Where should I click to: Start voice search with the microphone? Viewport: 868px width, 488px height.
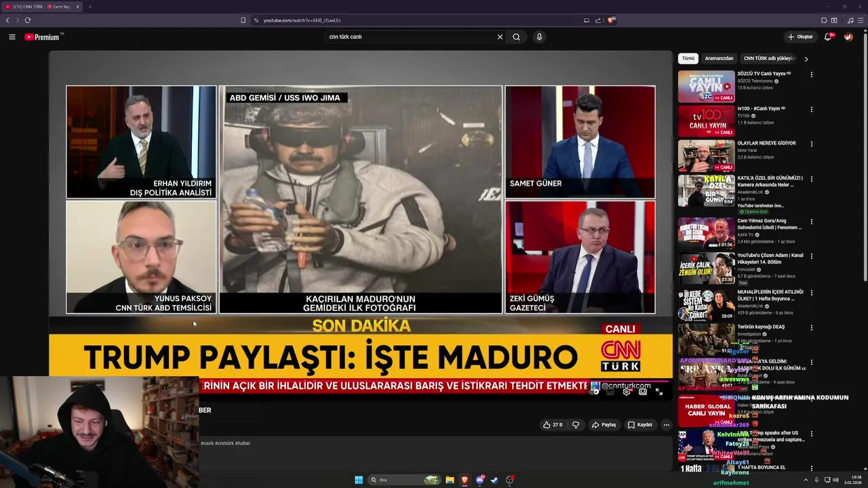(539, 37)
